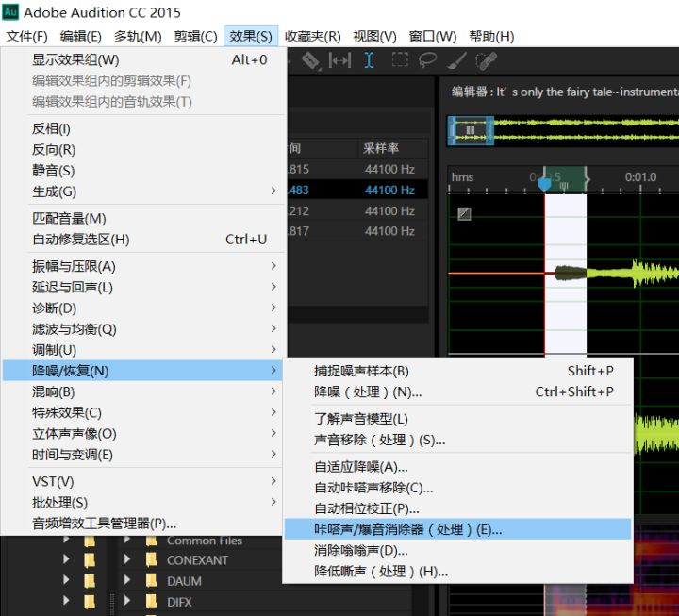
Task: Select the highlighted 44100 Hz file row
Action: (x=358, y=190)
